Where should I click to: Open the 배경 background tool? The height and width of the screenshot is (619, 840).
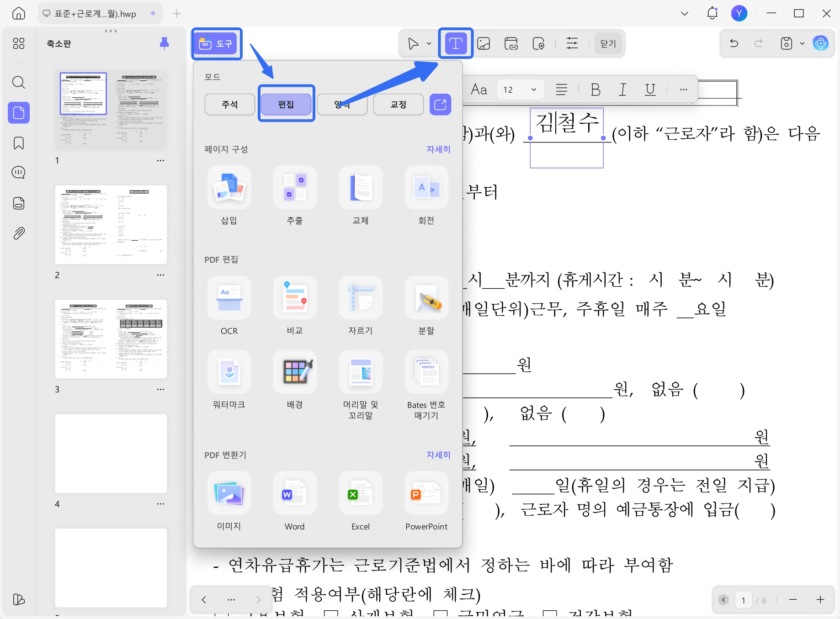click(295, 381)
